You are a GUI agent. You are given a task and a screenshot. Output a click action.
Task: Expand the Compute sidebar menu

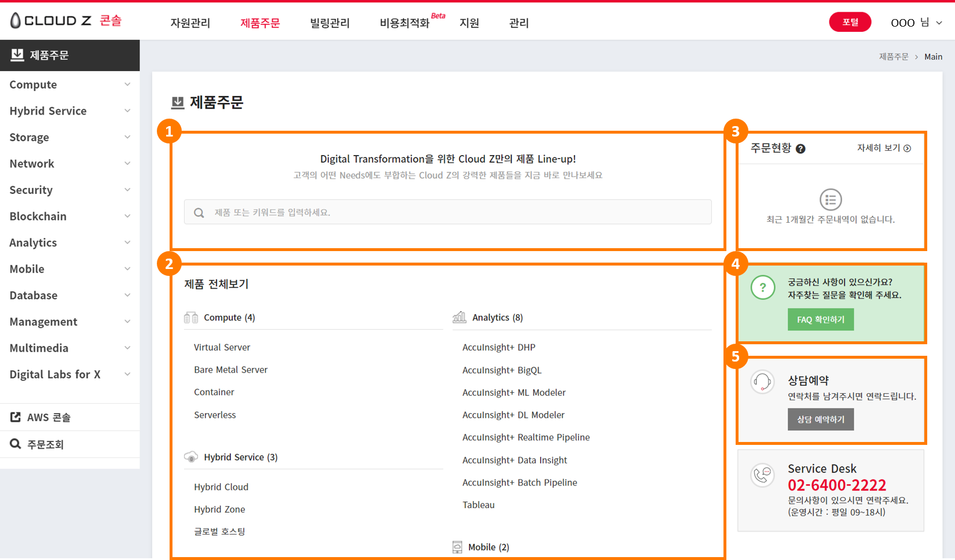[69, 84]
